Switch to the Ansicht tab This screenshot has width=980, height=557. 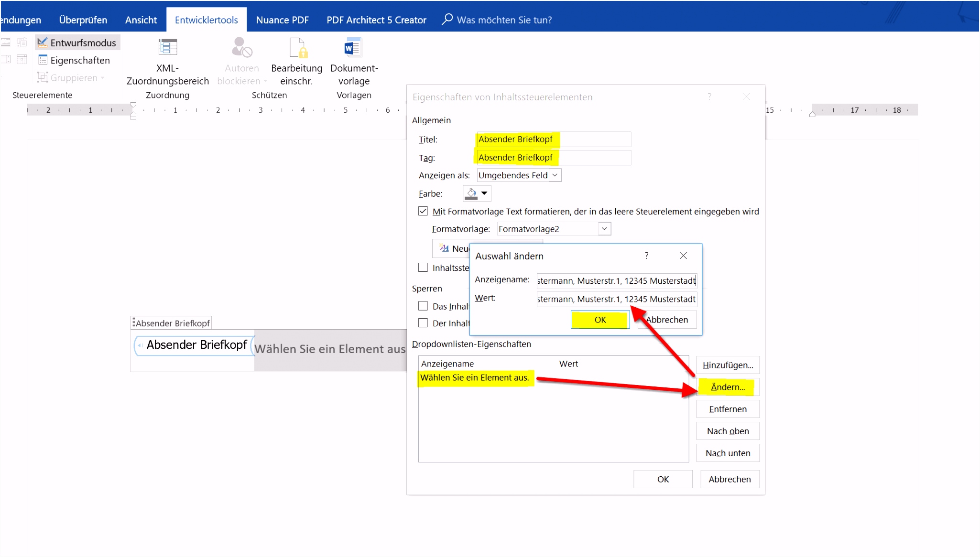point(141,20)
